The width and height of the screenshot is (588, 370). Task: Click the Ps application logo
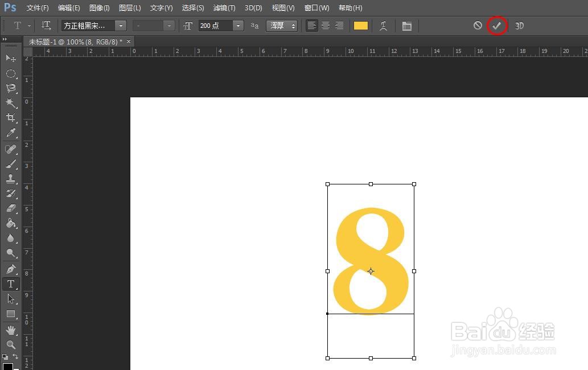tap(10, 7)
